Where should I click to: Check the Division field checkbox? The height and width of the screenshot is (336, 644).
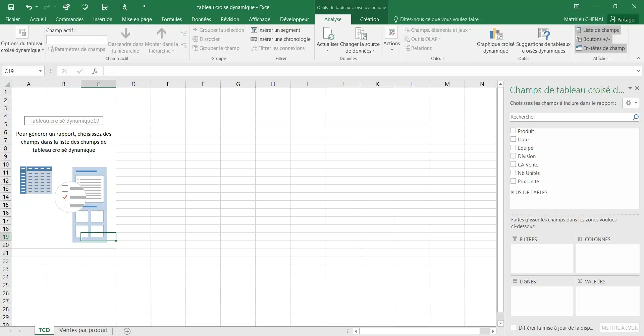[513, 156]
